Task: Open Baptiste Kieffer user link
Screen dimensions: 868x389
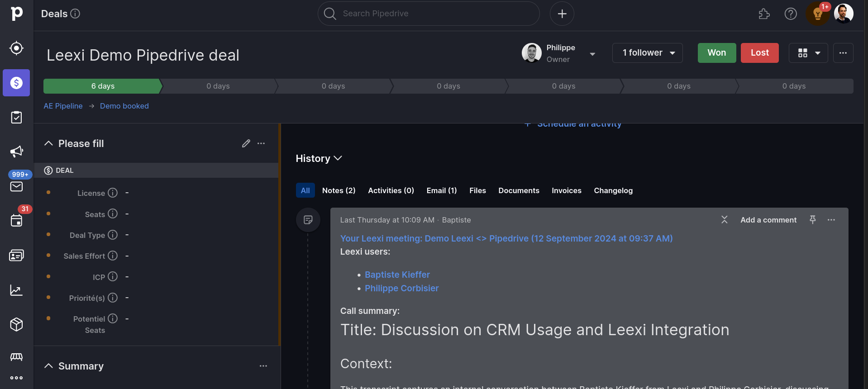Action: click(397, 275)
